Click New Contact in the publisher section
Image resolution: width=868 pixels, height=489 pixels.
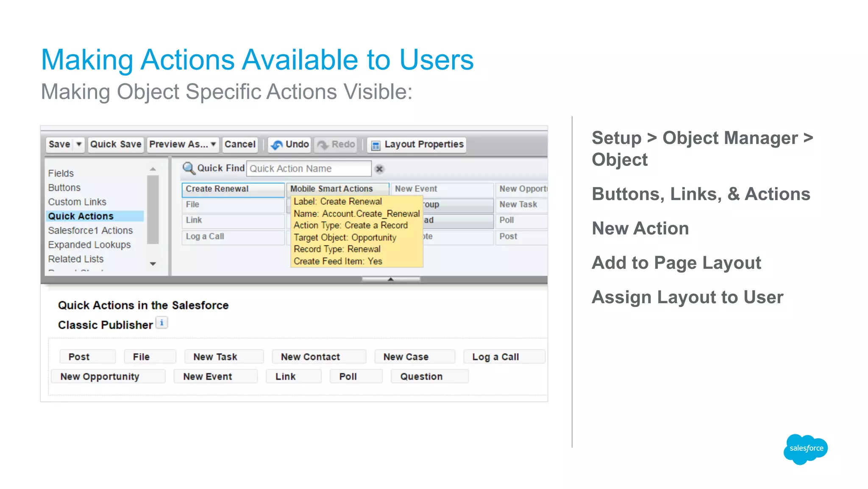click(x=319, y=357)
